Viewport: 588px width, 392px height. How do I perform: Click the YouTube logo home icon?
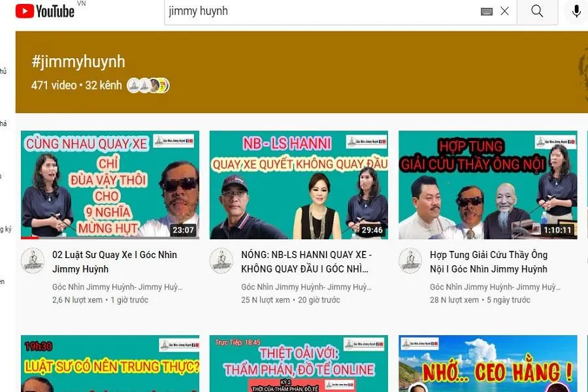(44, 11)
